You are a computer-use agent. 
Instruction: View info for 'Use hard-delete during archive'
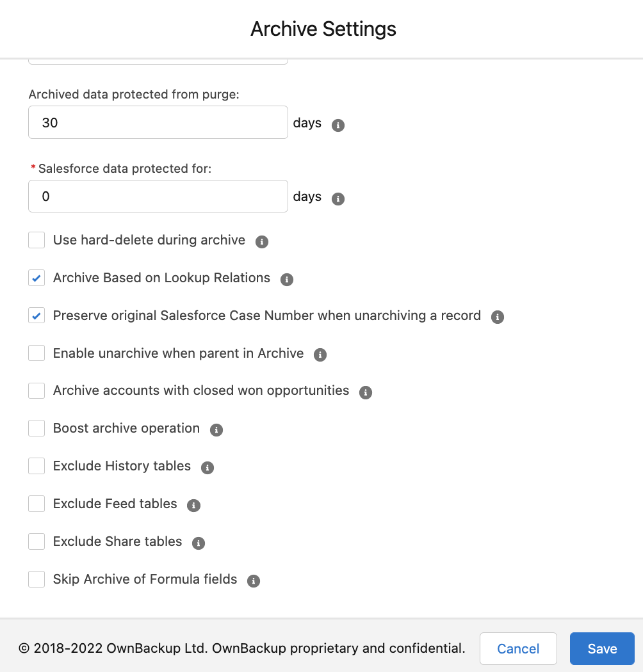(x=261, y=241)
